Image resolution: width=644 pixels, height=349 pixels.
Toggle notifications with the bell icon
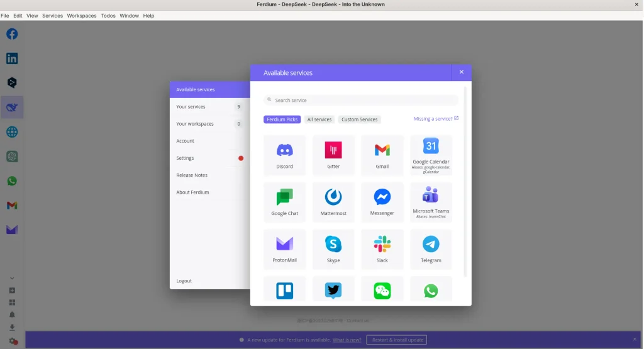click(x=12, y=315)
